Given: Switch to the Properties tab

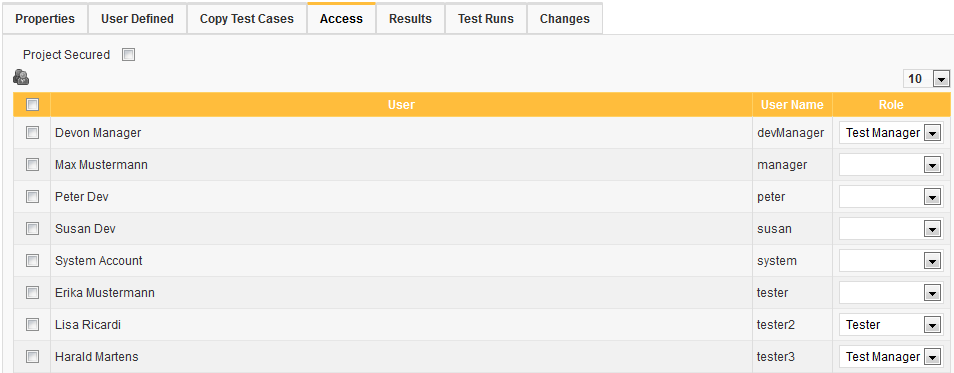Looking at the screenshot, I should [45, 19].
